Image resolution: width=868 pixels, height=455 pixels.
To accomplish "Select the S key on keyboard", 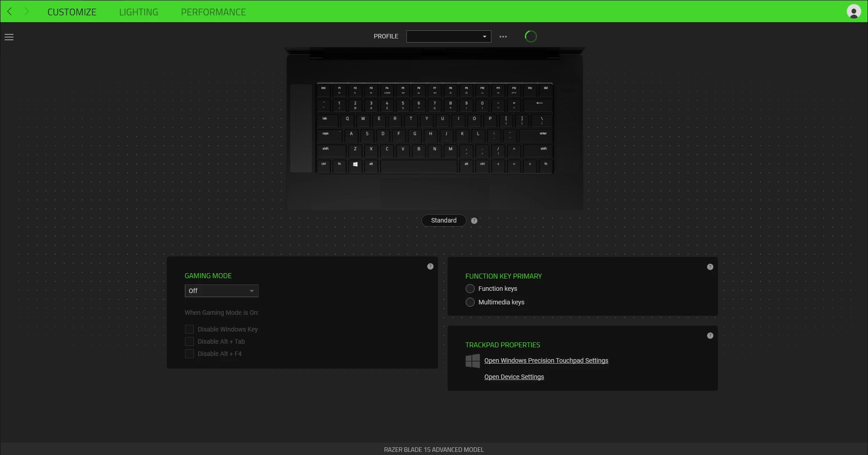I will (x=367, y=135).
